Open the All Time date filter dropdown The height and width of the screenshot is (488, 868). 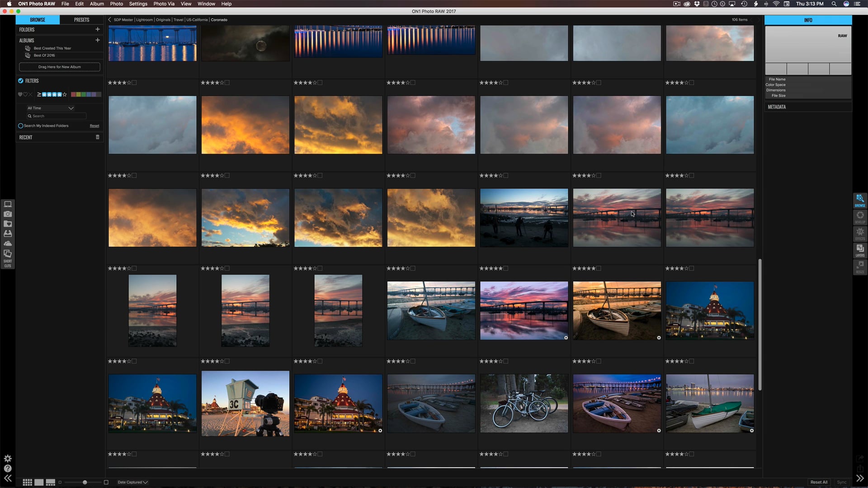50,108
